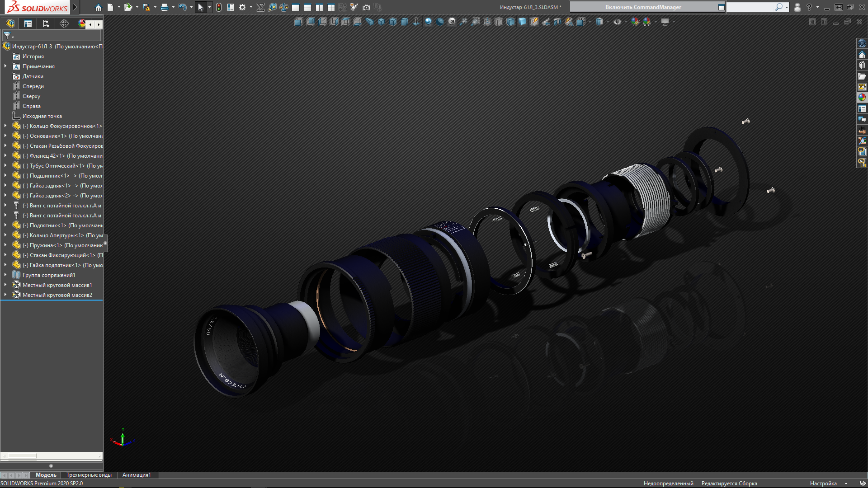
Task: Click the Zoom to Fit icon
Action: 463,22
